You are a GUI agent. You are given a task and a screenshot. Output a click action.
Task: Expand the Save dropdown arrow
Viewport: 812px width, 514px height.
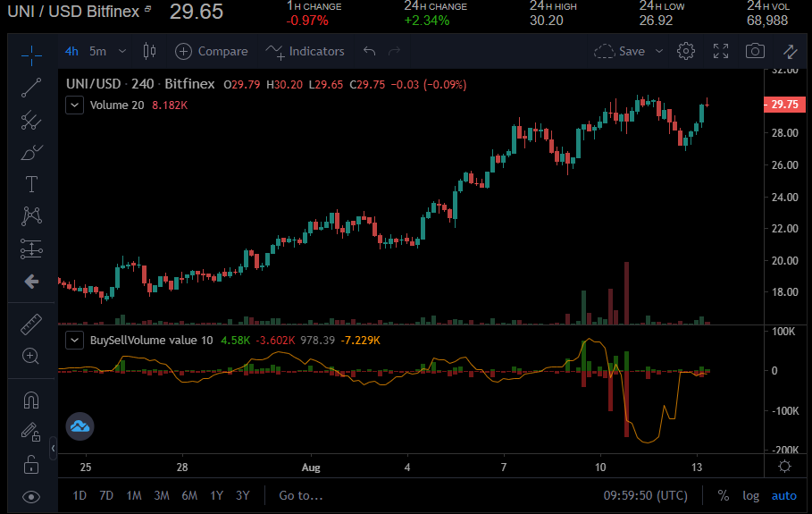(x=659, y=51)
